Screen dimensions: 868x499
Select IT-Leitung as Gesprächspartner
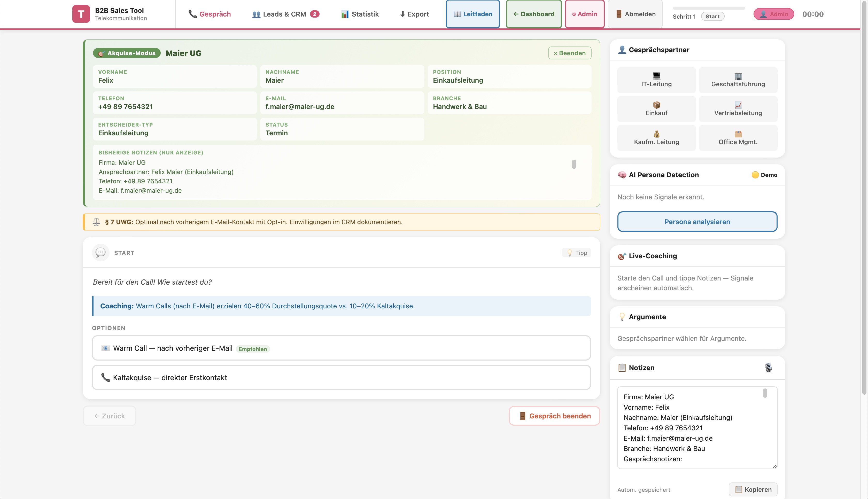pos(656,80)
